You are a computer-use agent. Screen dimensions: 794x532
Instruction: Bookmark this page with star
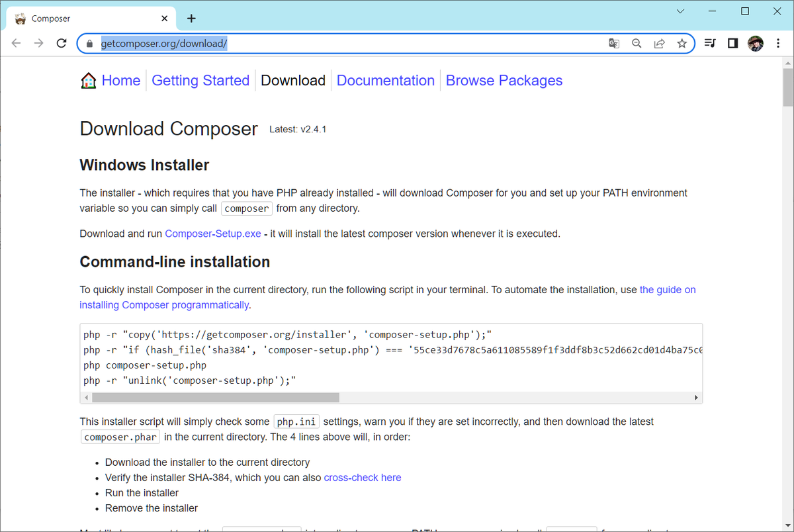pos(682,44)
